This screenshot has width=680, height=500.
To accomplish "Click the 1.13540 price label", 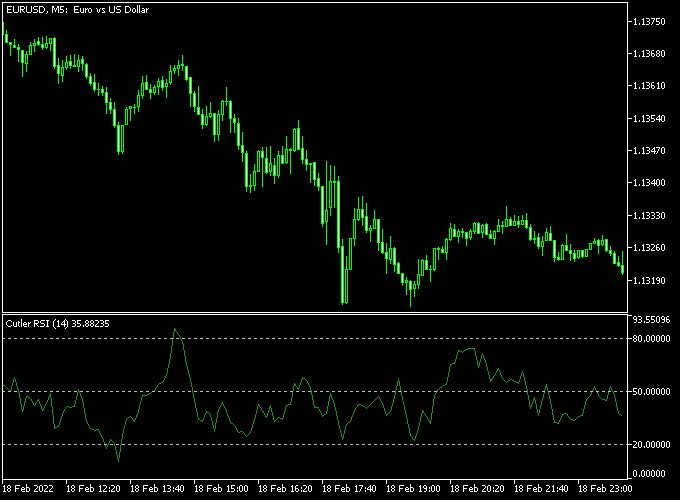I will [649, 118].
